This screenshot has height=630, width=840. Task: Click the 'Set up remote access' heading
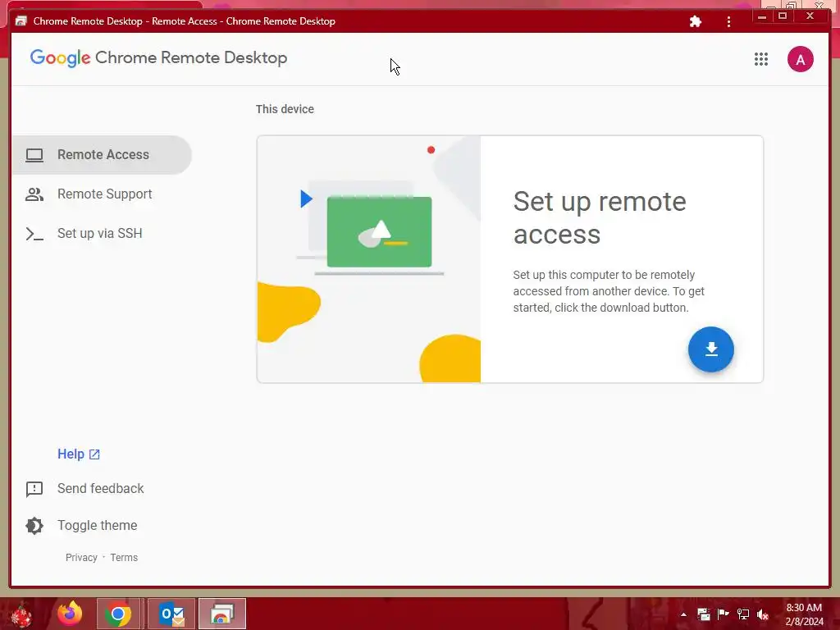[600, 217]
